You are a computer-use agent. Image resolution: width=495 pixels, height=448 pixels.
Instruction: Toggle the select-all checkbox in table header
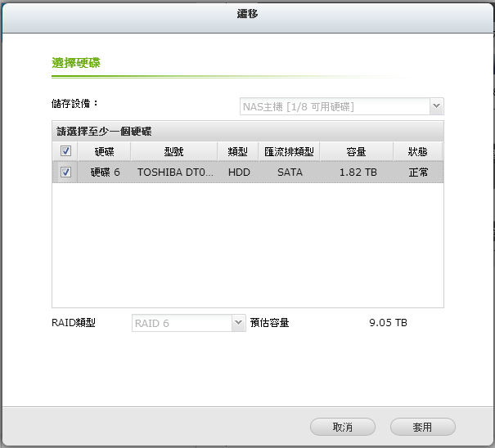[x=65, y=151]
